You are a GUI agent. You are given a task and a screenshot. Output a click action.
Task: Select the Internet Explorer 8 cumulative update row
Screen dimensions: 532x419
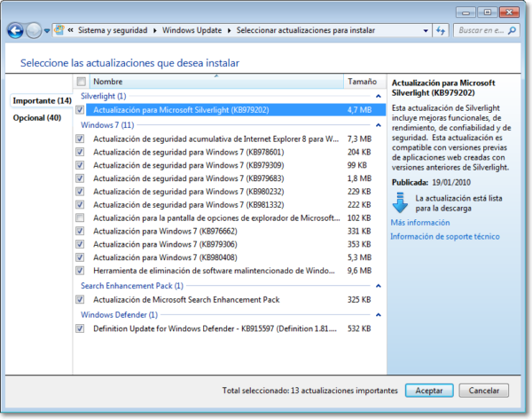point(236,138)
